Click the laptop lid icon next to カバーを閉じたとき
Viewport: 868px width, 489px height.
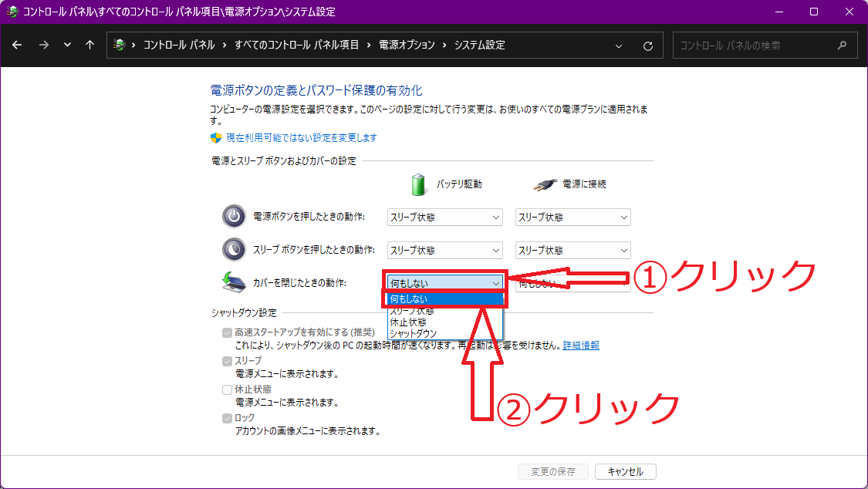pos(235,282)
